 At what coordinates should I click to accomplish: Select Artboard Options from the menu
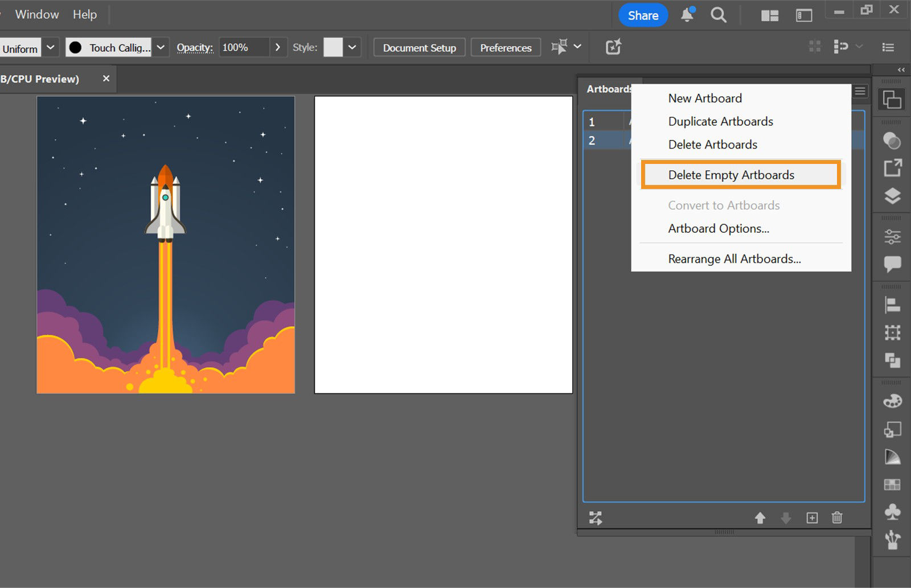(x=718, y=228)
